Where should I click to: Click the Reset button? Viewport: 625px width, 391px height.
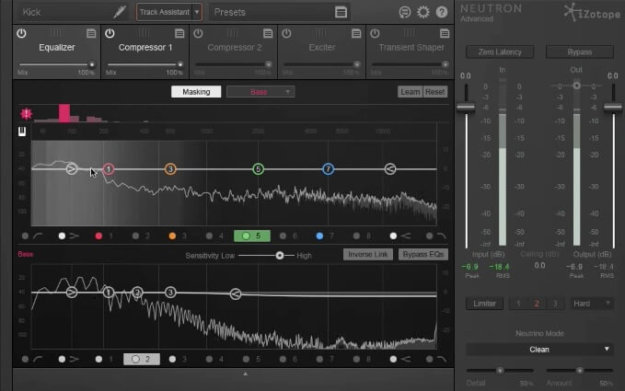tap(435, 92)
